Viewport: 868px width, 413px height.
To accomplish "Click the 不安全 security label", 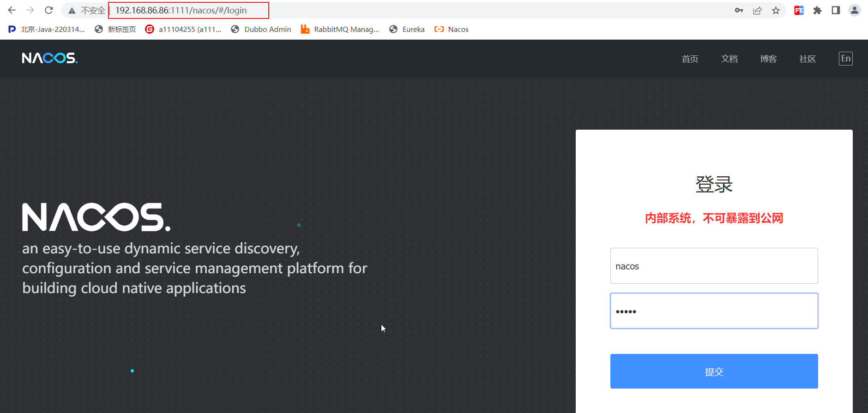I will tap(93, 10).
